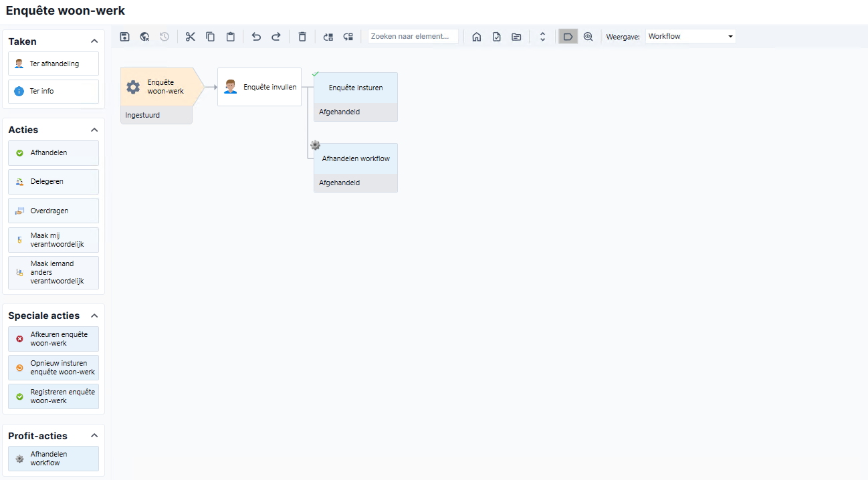Viewport: 868px width, 480px height.
Task: Click the up-down arrows icon in the toolbar
Action: pos(543,37)
